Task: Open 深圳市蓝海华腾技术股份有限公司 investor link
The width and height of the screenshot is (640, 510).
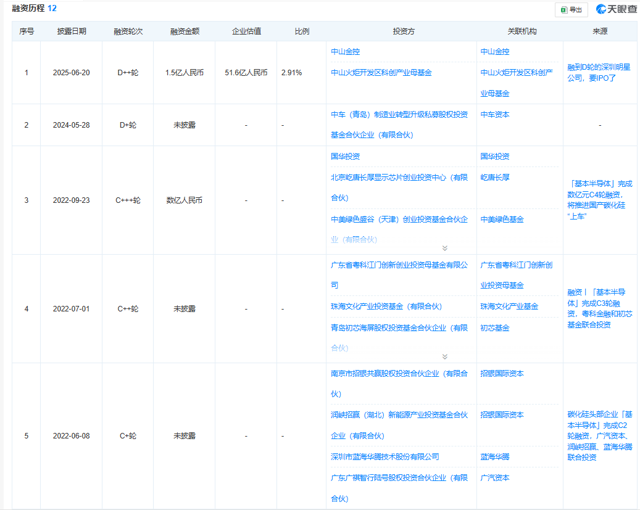Action: click(x=385, y=457)
